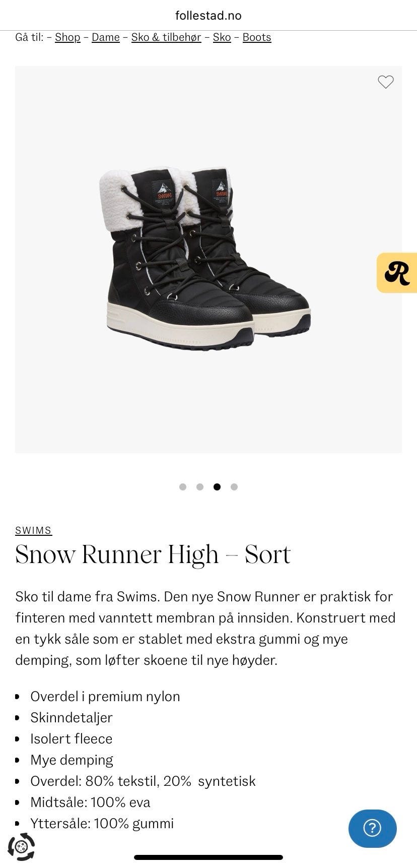417x868 pixels.
Task: Tap the Swims product description paragraph
Action: 205,628
